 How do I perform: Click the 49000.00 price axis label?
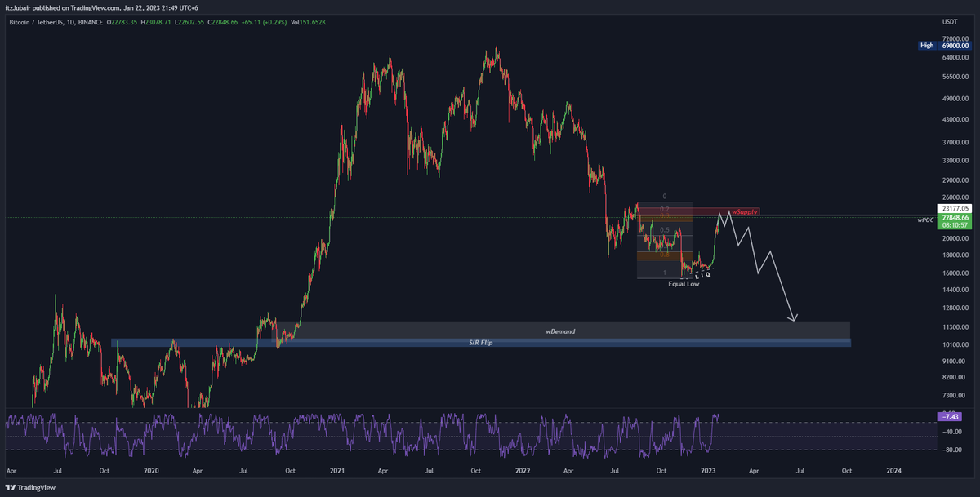tap(954, 98)
